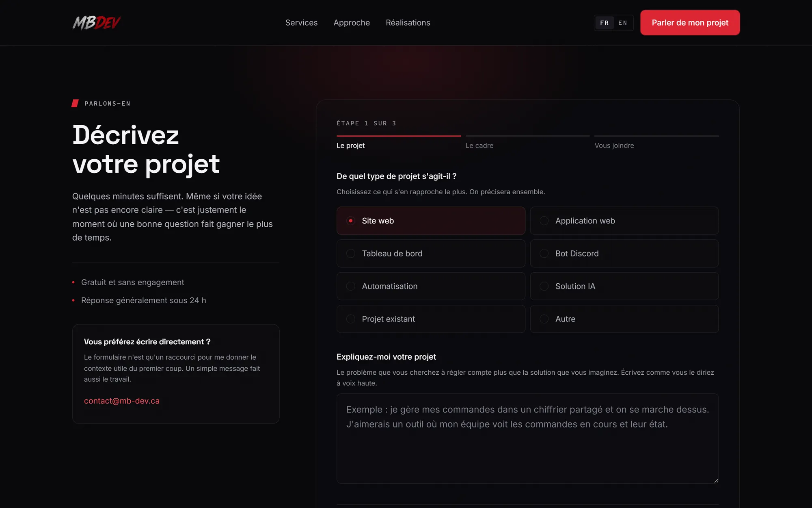Choose the Solution IA option
The height and width of the screenshot is (508, 812).
click(x=624, y=286)
